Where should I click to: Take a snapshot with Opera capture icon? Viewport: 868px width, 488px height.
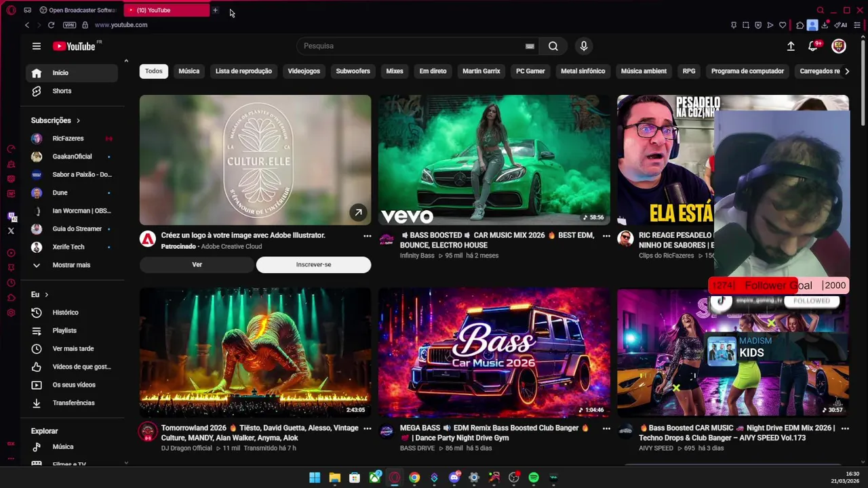746,25
